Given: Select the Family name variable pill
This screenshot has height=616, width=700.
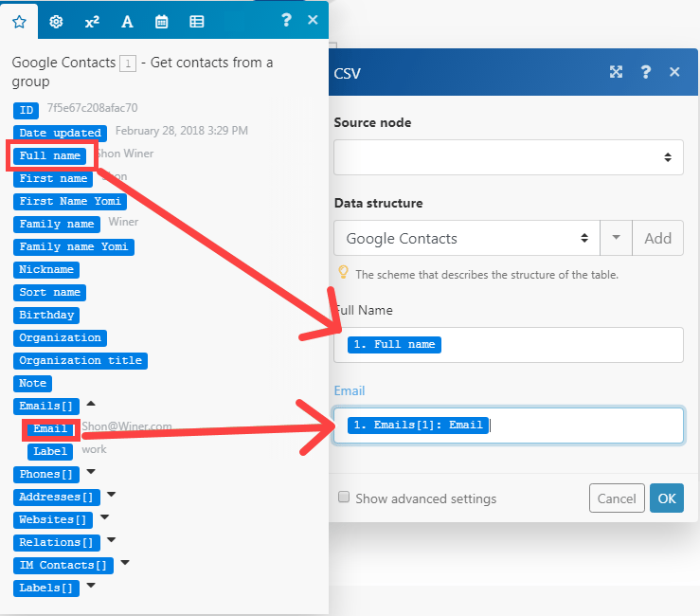Looking at the screenshot, I should pos(57,225).
